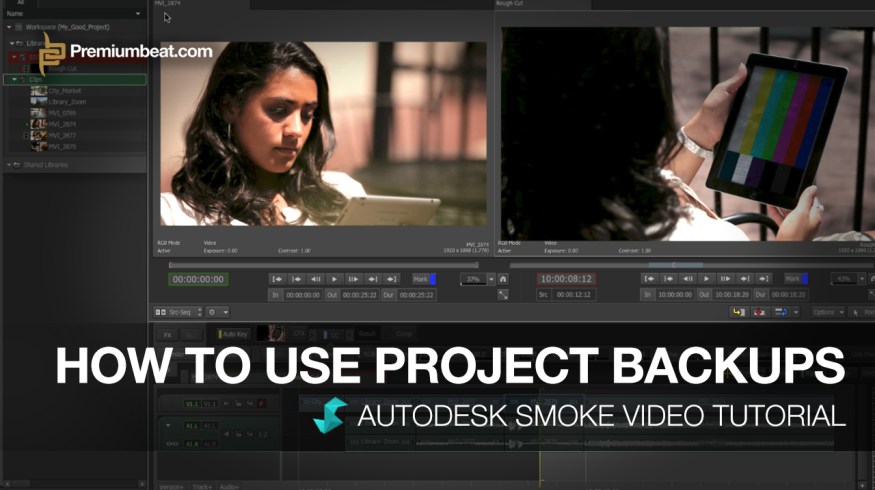
Task: Click the red overwrite edit icon
Action: click(x=760, y=313)
